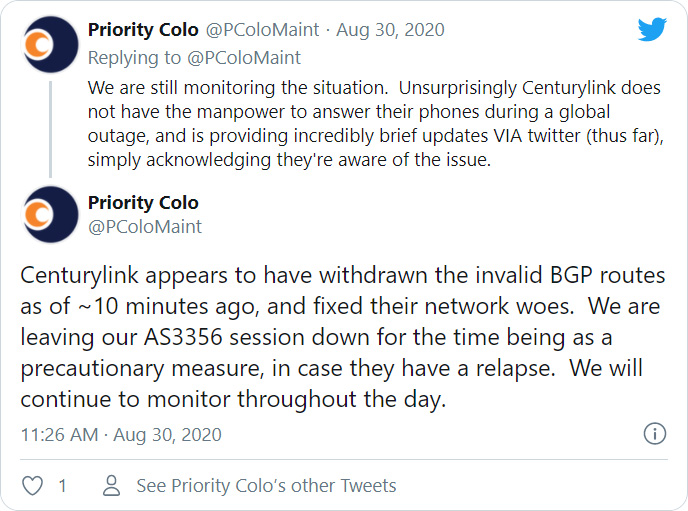Image resolution: width=688 pixels, height=511 pixels.
Task: Click @PColoMaint handle under main tweet name
Action: click(145, 227)
